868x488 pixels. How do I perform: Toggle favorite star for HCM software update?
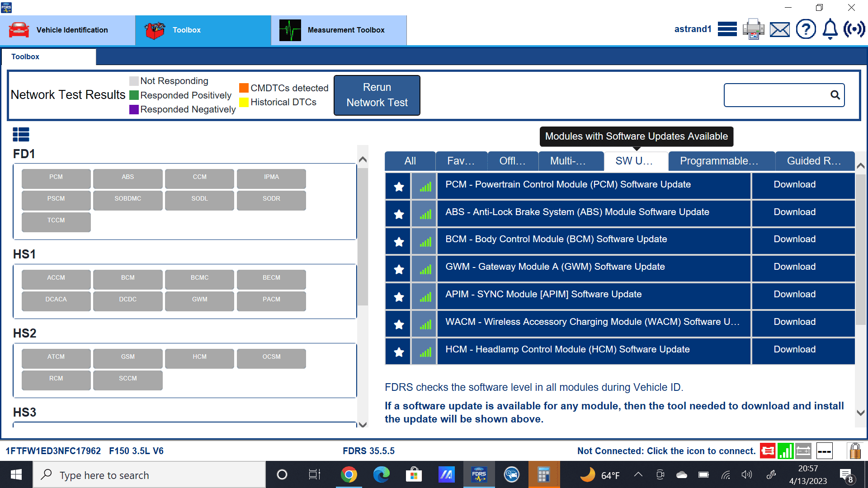398,352
